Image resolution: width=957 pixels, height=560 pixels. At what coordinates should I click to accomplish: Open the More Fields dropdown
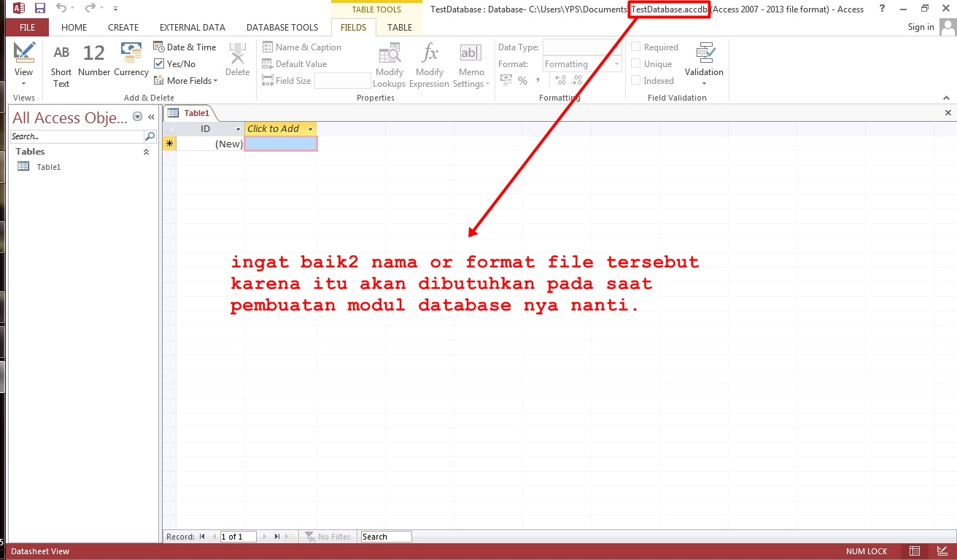pyautogui.click(x=186, y=80)
